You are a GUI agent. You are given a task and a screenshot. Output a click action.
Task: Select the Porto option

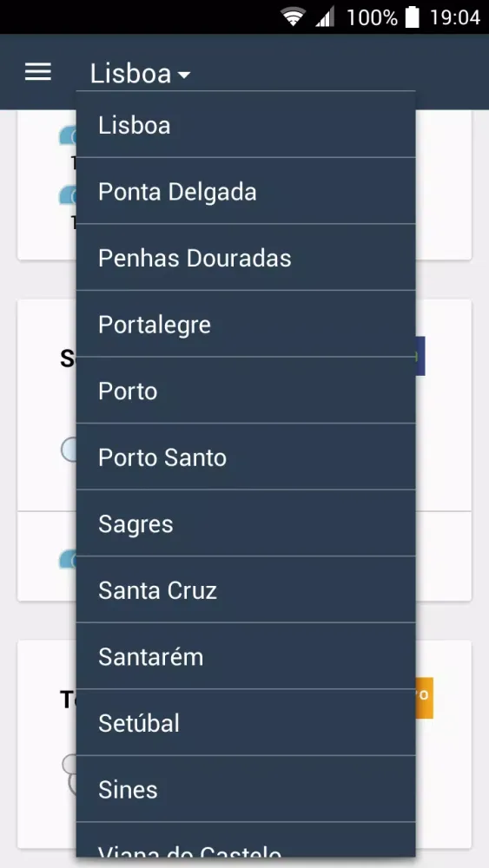pyautogui.click(x=246, y=391)
